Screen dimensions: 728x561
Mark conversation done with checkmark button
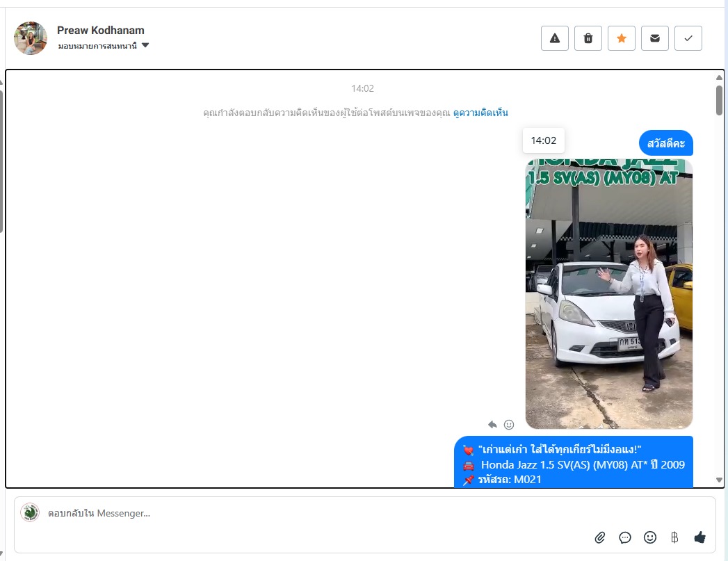tap(688, 38)
